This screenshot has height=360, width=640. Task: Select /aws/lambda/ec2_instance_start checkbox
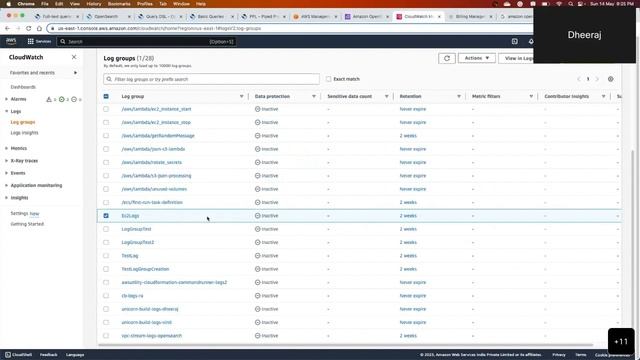106,109
